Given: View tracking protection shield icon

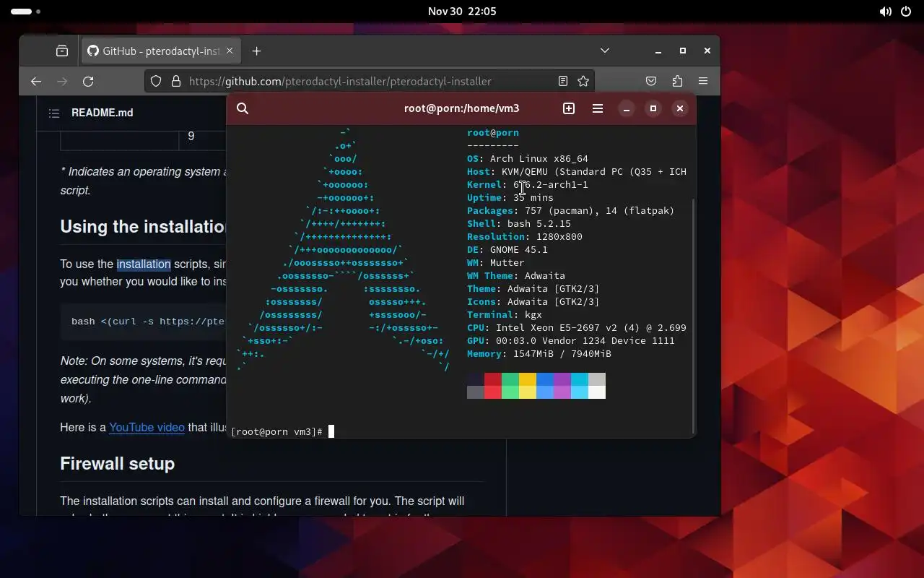Looking at the screenshot, I should coord(156,82).
